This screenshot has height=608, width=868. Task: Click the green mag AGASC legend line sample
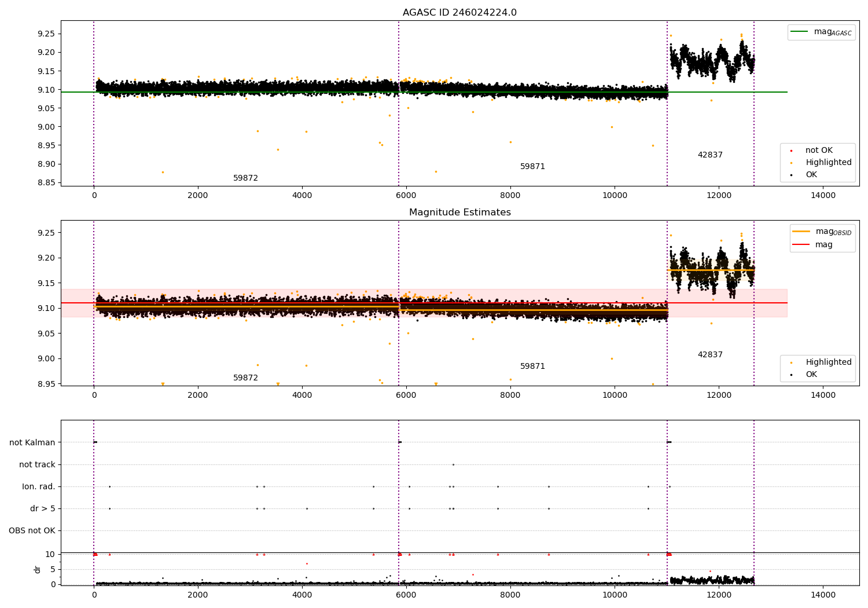[x=799, y=32]
